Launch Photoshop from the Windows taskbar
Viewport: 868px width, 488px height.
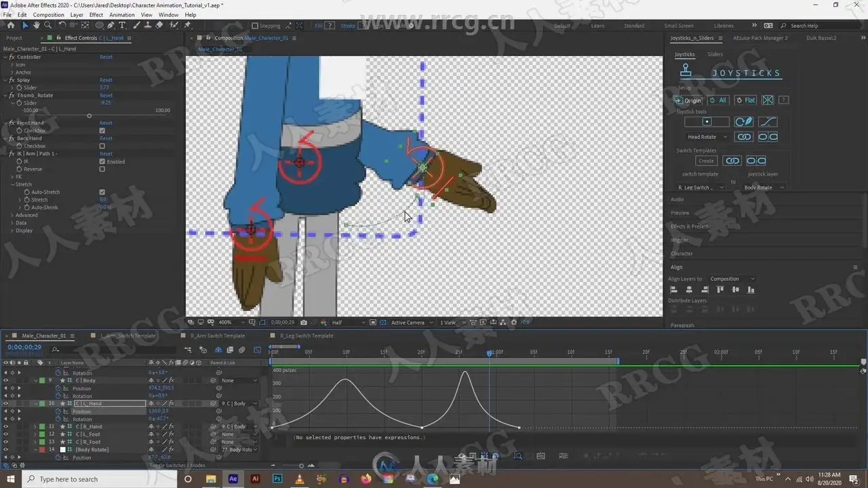(x=277, y=479)
